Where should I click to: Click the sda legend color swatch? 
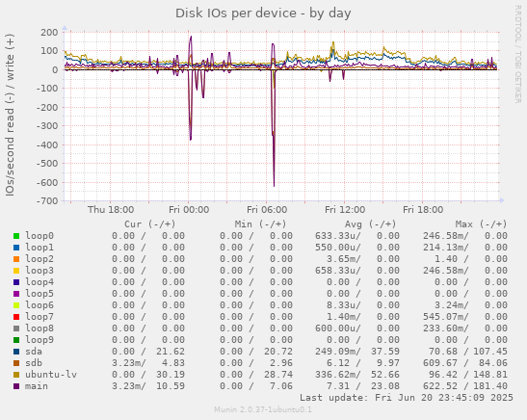(x=16, y=352)
